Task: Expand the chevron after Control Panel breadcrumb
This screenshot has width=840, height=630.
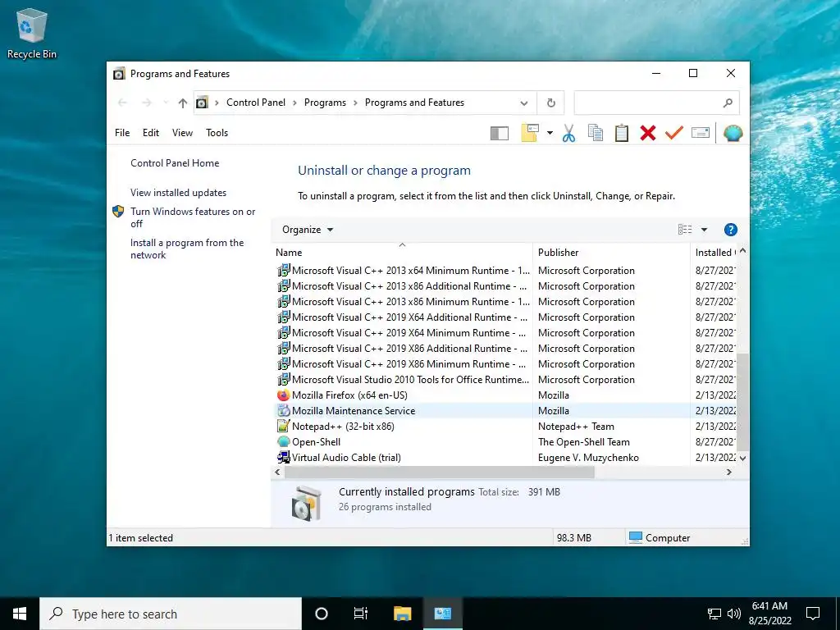Action: pos(294,103)
